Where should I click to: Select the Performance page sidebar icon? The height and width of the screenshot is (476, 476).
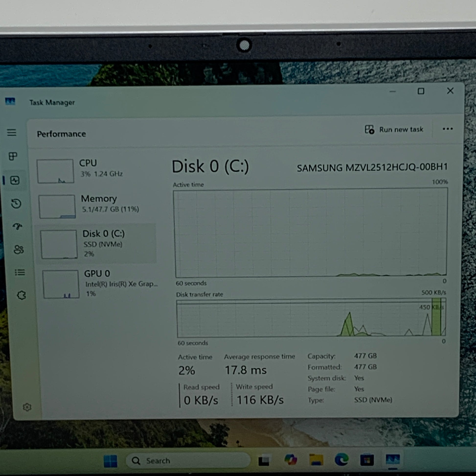click(15, 180)
